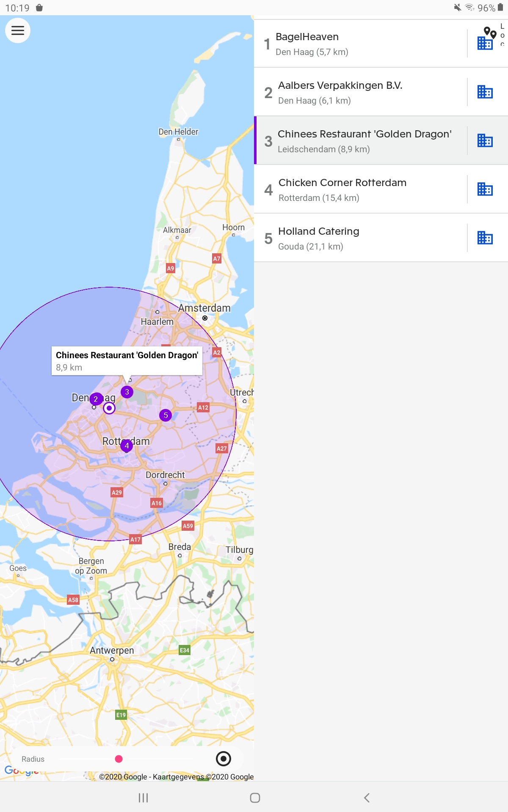Tap the Android recent apps button
Image resolution: width=508 pixels, height=812 pixels.
(143, 798)
